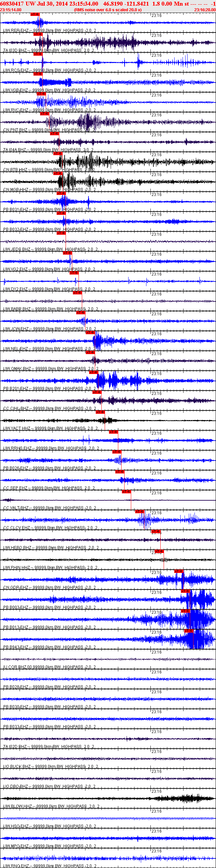Click the CN.PNT.BHZ station label
The height and width of the screenshot is (868, 216).
(x=49, y=130)
